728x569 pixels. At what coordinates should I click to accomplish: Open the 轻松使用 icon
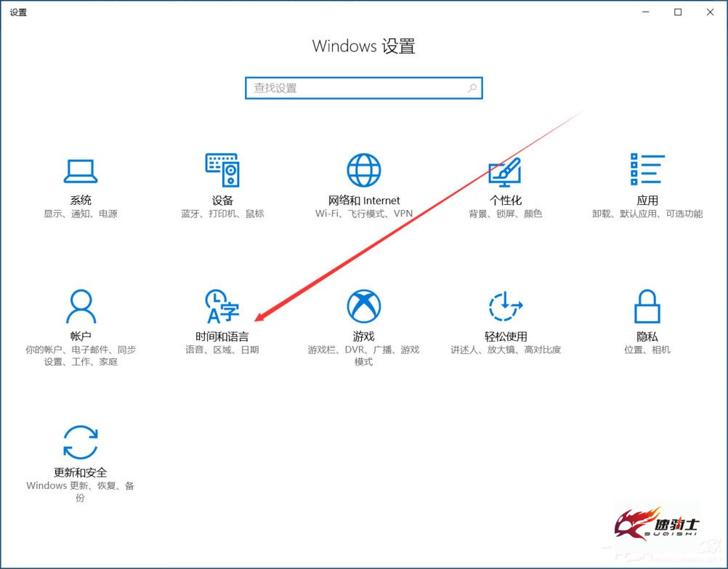coord(506,306)
